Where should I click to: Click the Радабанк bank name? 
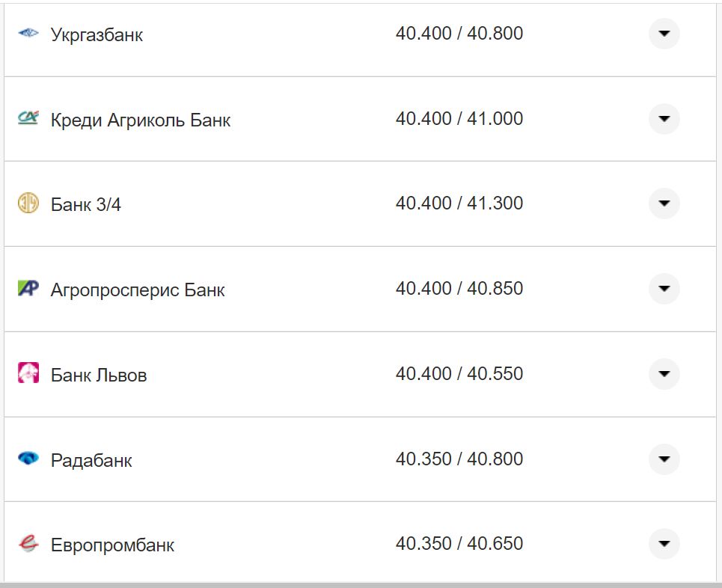91,460
